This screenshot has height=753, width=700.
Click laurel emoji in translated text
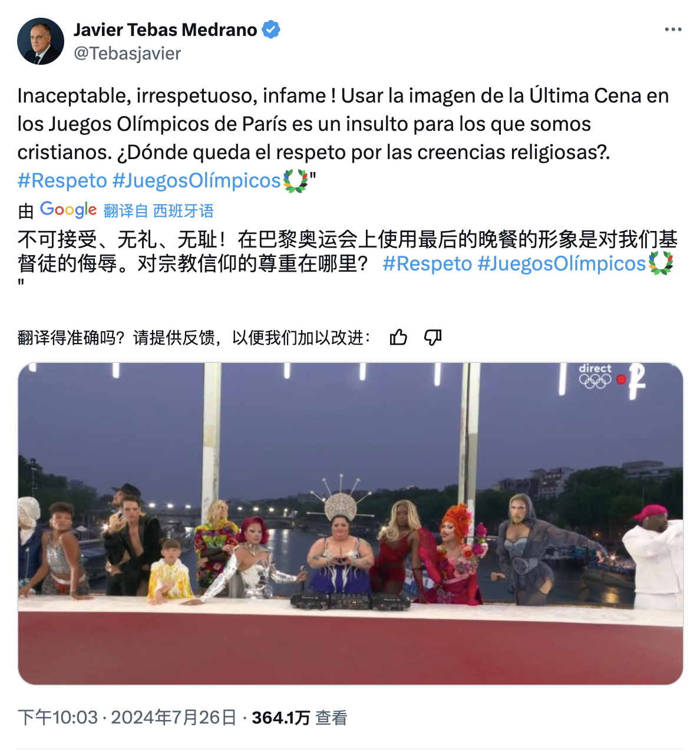point(661,263)
